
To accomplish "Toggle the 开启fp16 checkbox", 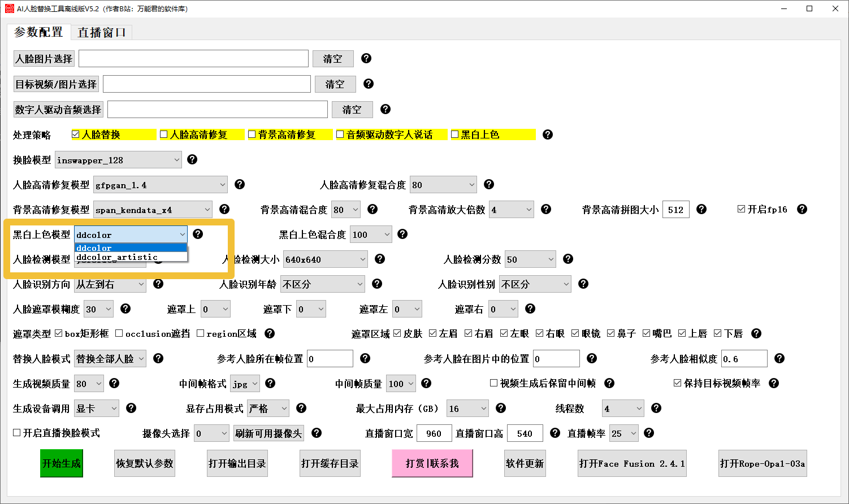I will pyautogui.click(x=741, y=209).
